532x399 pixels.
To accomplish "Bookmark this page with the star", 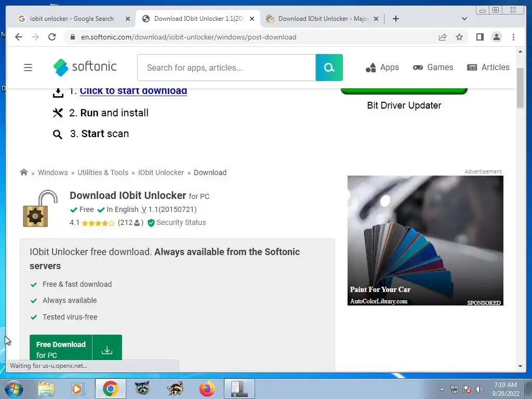I will [x=459, y=37].
